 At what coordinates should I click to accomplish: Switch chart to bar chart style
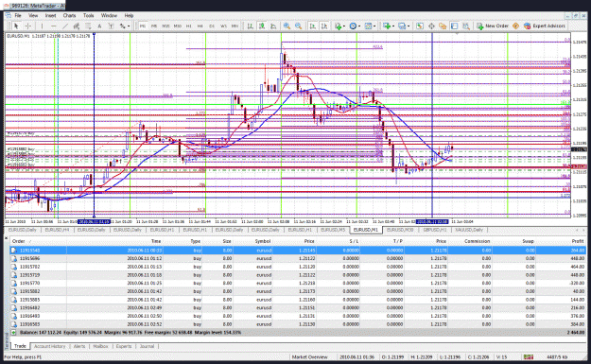(250, 26)
